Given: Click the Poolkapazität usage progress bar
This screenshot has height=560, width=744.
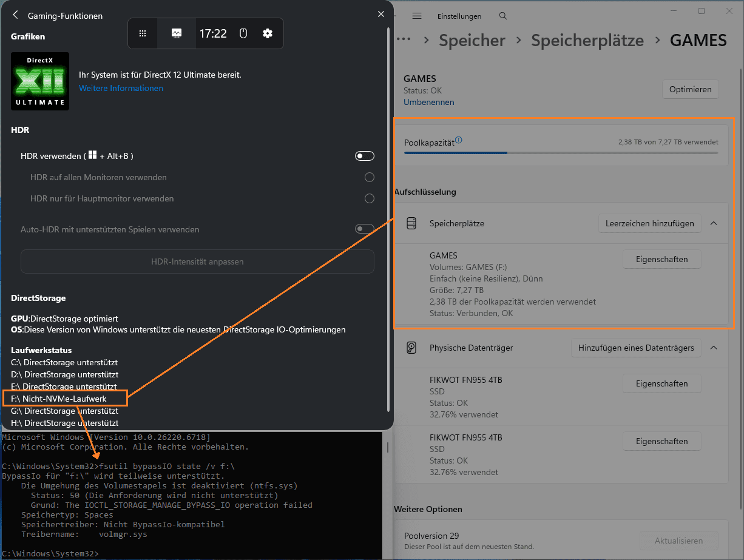Looking at the screenshot, I should (x=561, y=153).
